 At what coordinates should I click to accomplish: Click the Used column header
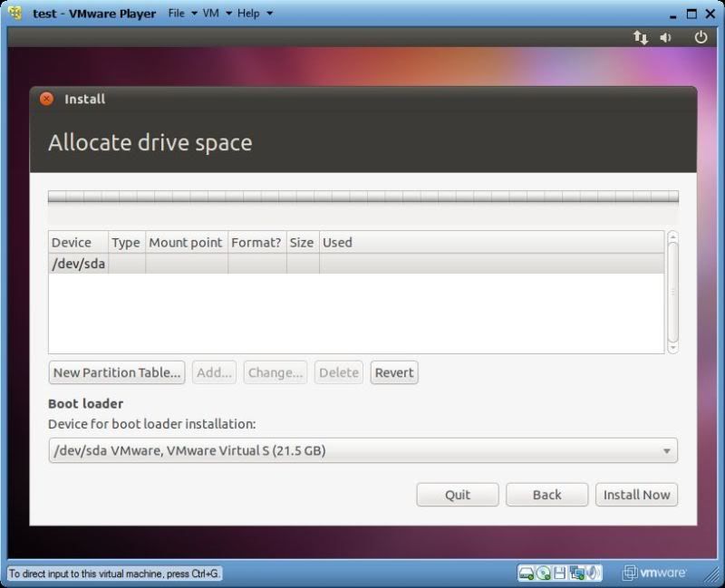(491, 242)
